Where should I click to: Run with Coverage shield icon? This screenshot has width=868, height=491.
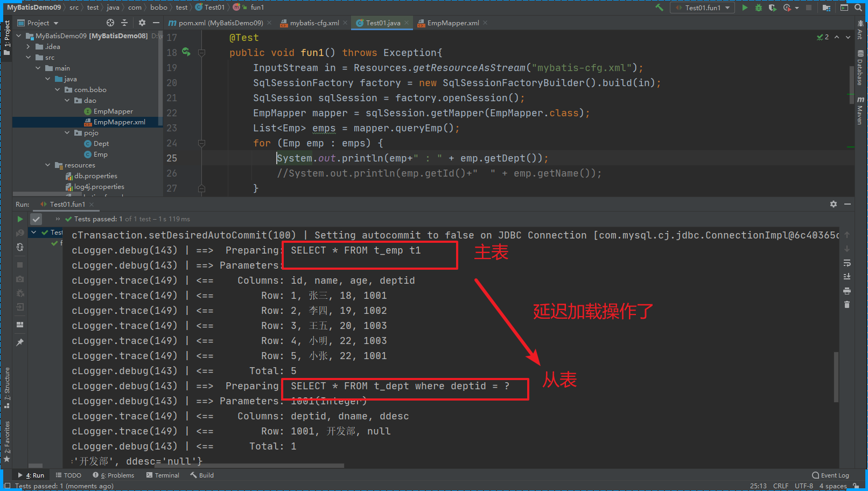[772, 8]
